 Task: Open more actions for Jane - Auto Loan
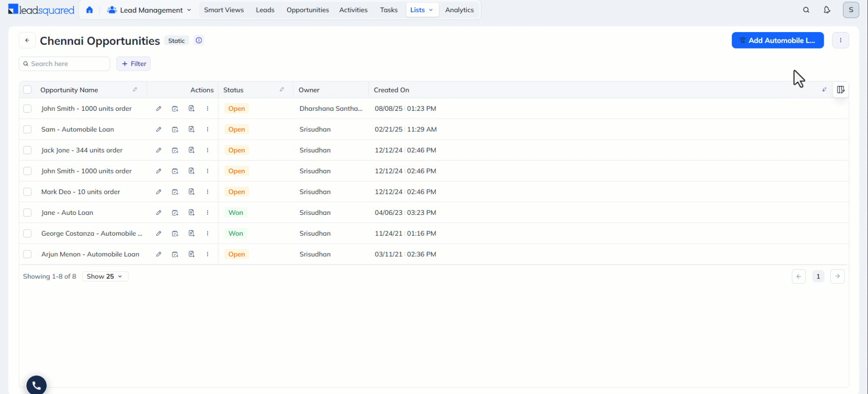click(208, 213)
